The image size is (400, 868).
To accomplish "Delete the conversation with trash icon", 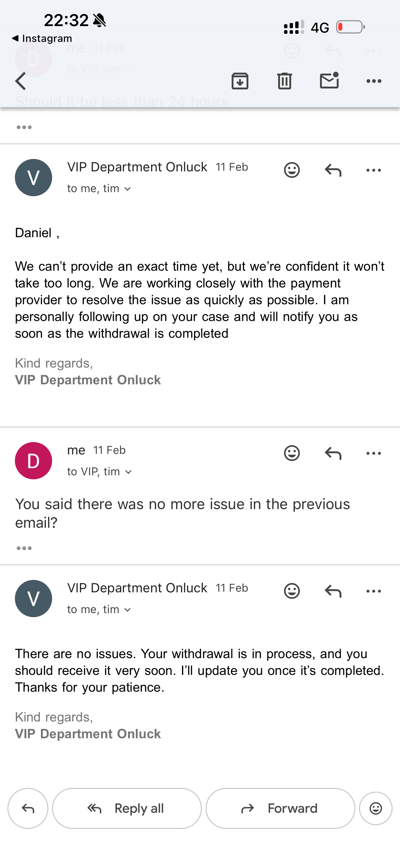I will [285, 81].
